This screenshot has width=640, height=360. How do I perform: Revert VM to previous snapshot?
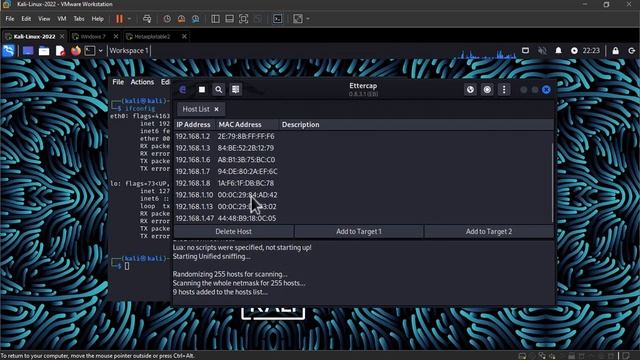point(181,19)
